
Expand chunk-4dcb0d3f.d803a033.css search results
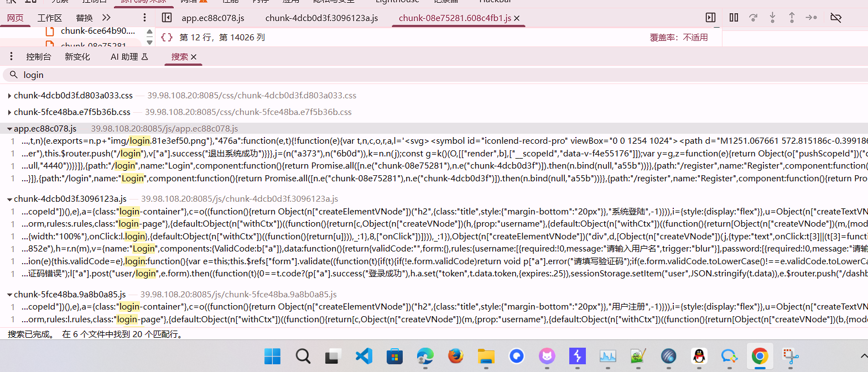click(x=10, y=96)
